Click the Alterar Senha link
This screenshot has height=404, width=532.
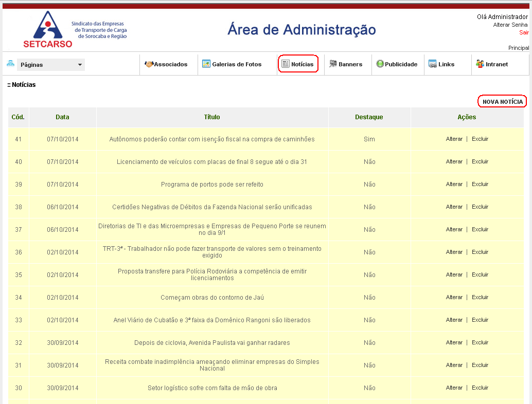pyautogui.click(x=510, y=25)
